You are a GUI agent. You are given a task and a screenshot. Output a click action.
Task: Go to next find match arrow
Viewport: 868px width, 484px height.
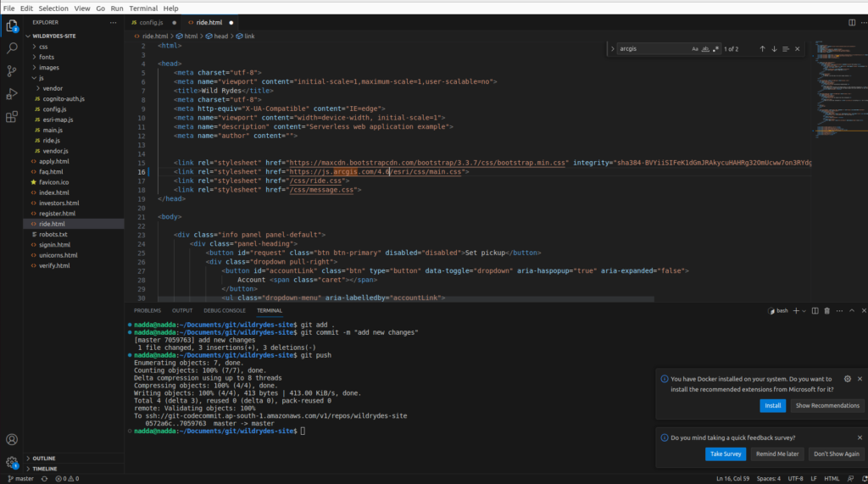[x=774, y=49]
